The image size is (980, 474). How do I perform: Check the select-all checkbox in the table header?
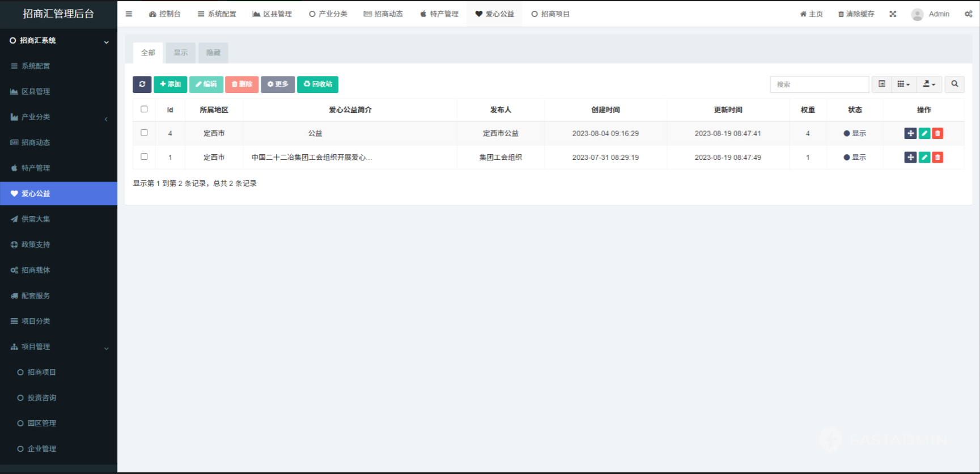pos(144,109)
